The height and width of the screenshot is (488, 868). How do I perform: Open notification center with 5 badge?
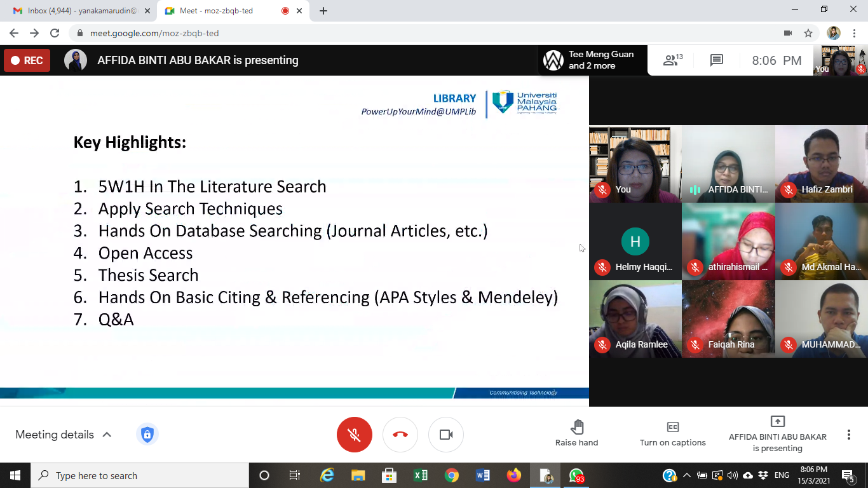(848, 475)
